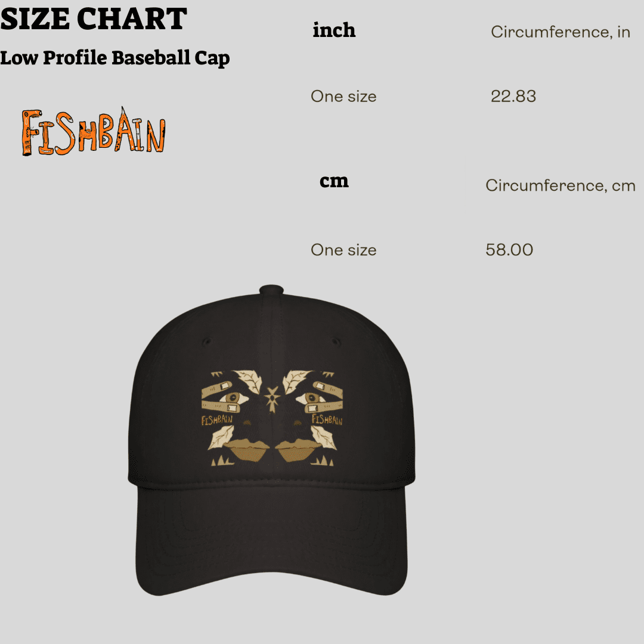Click the right Fishbain text on cap
The image size is (644, 644).
327,420
